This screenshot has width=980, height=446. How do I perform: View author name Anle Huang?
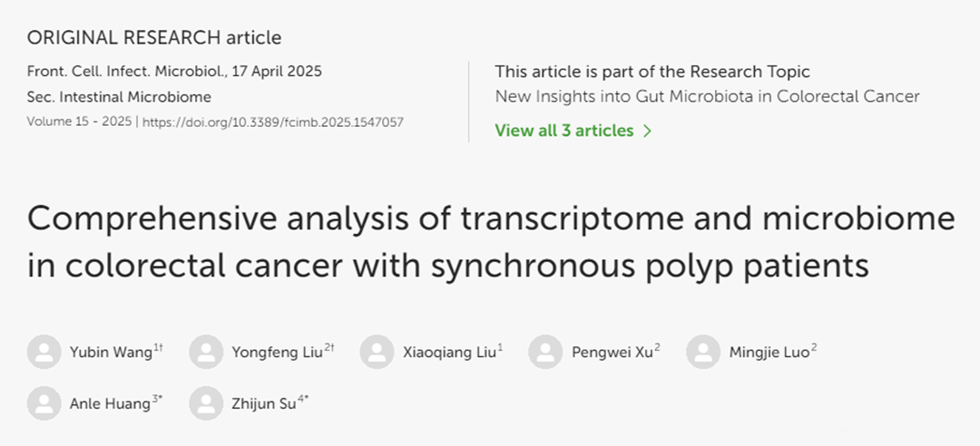pos(110,404)
